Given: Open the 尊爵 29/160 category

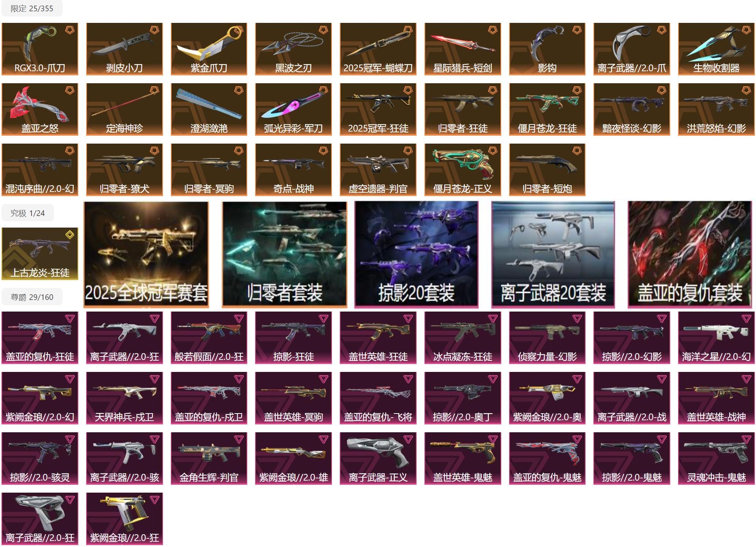Looking at the screenshot, I should 32,297.
